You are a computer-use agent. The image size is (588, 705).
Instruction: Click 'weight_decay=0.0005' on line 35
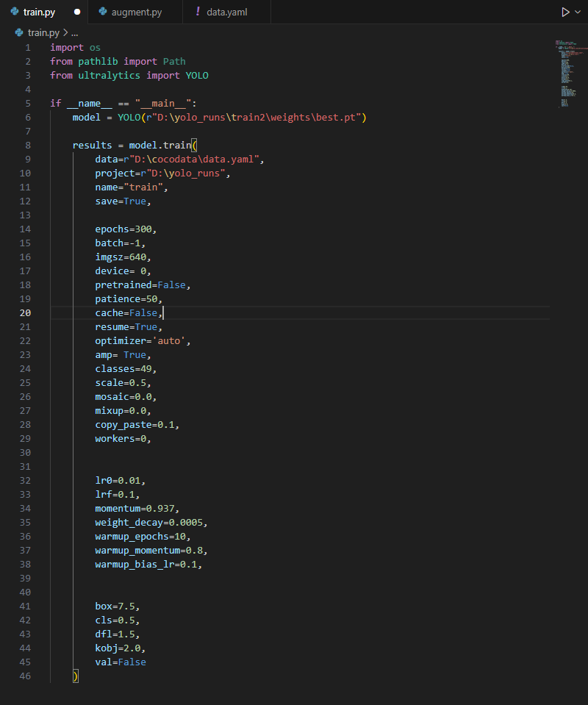[x=148, y=523]
